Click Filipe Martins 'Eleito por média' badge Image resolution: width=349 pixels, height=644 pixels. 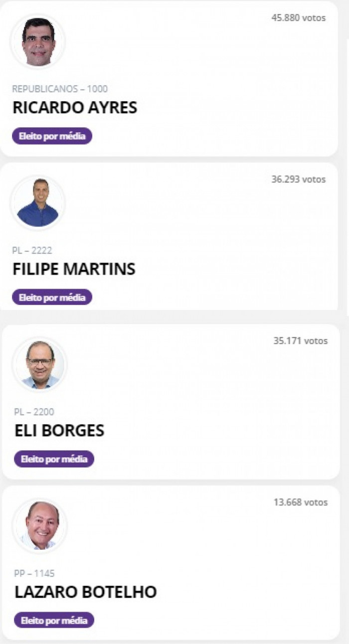click(52, 297)
